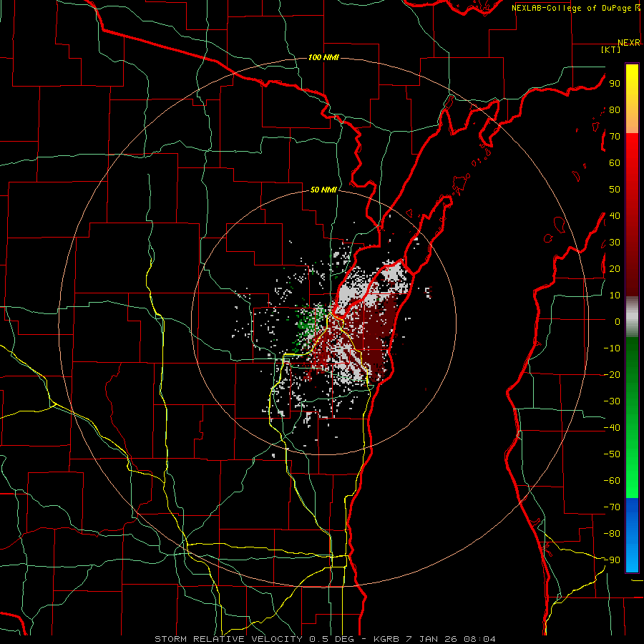This screenshot has width=644, height=644.
Task: Click the 80 value on velocity scale
Action: 615,109
